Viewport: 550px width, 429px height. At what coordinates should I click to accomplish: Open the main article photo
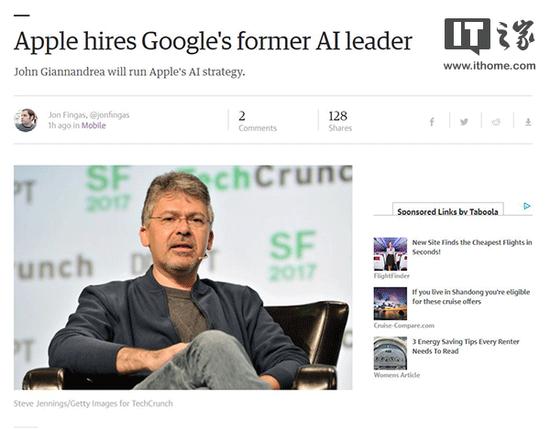point(183,277)
